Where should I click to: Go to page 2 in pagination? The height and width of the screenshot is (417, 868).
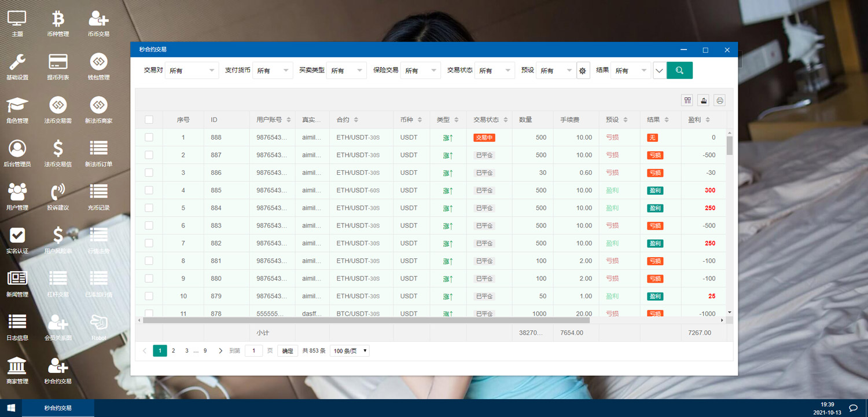click(173, 351)
